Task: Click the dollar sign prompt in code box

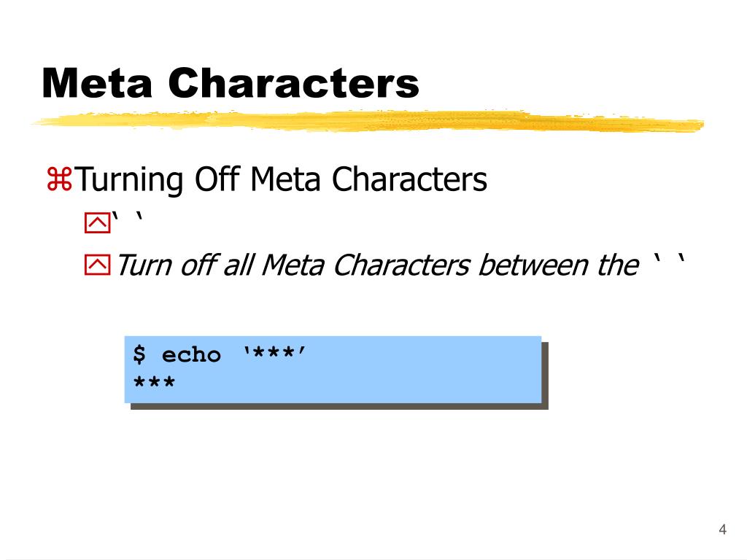Action: (139, 355)
